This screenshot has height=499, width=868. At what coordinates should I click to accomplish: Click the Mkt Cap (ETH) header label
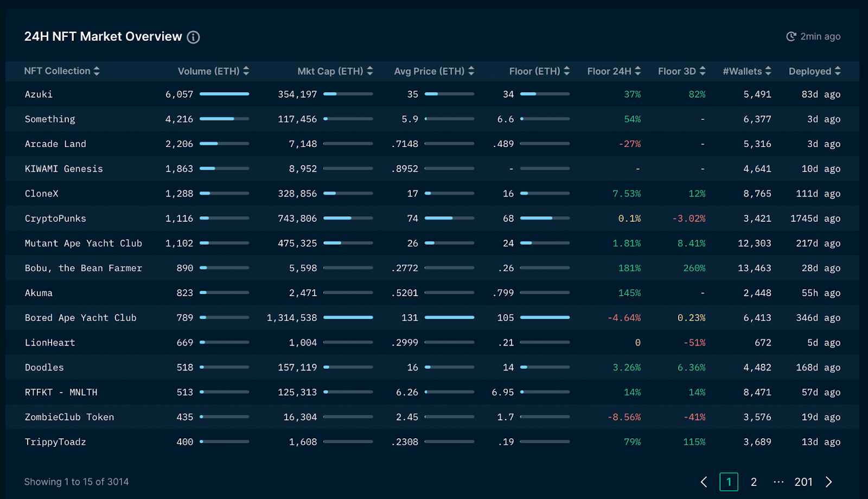pos(330,71)
